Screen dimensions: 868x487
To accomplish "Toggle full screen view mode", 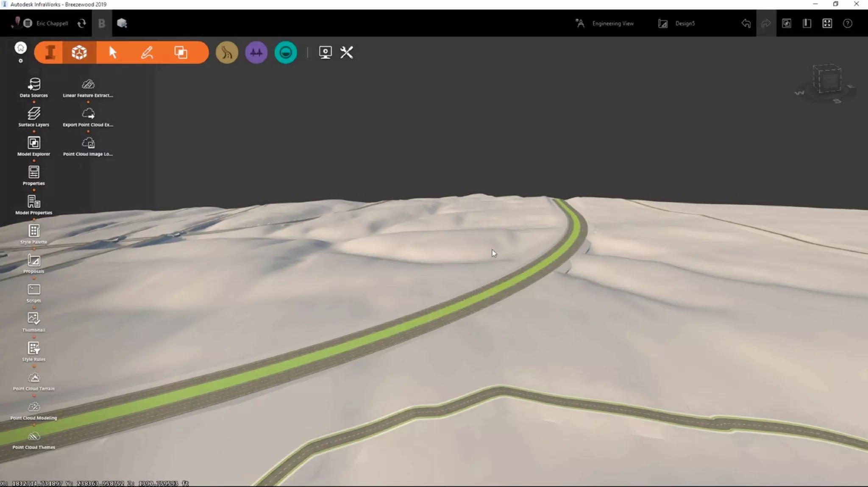I will pyautogui.click(x=827, y=23).
